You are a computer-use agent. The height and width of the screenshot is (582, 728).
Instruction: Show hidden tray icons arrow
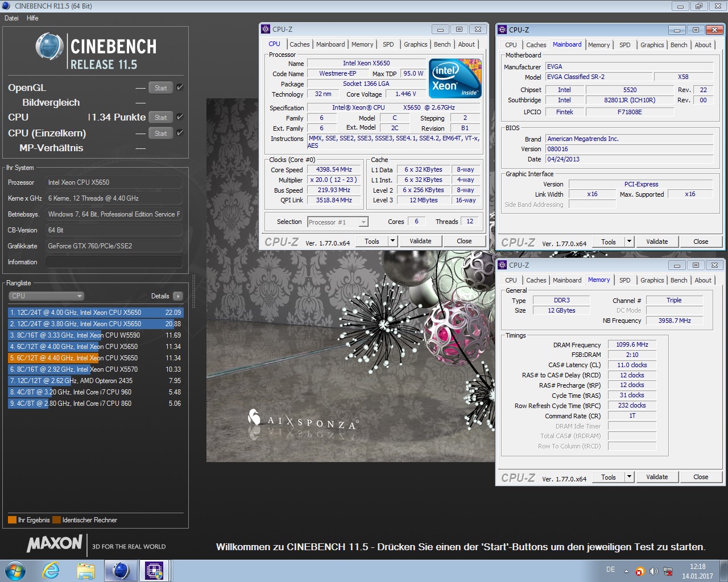coord(626,571)
